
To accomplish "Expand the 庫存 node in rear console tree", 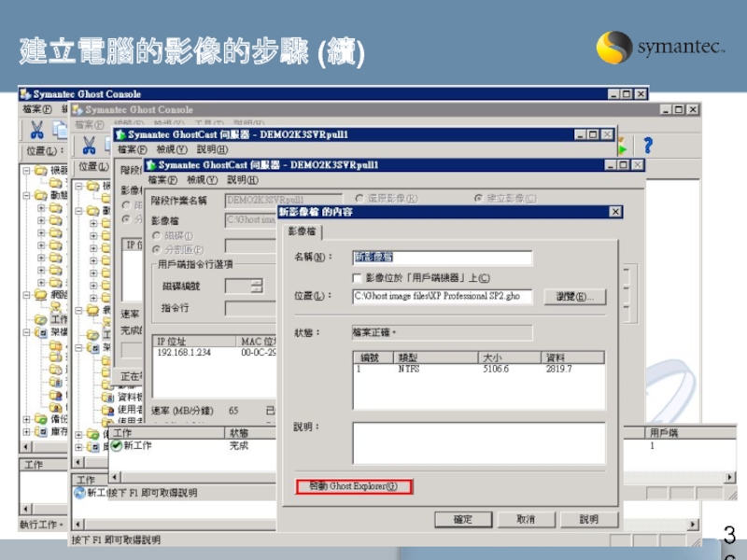I will [x=27, y=431].
